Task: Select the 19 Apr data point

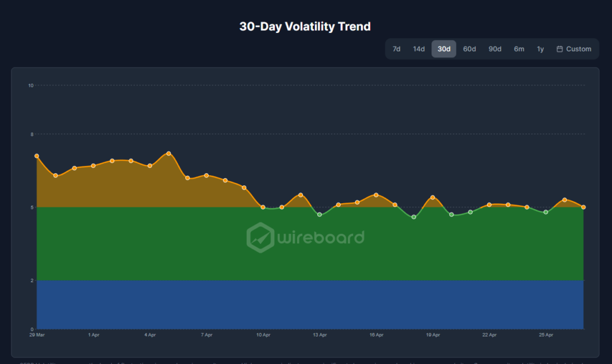Action: click(x=433, y=198)
